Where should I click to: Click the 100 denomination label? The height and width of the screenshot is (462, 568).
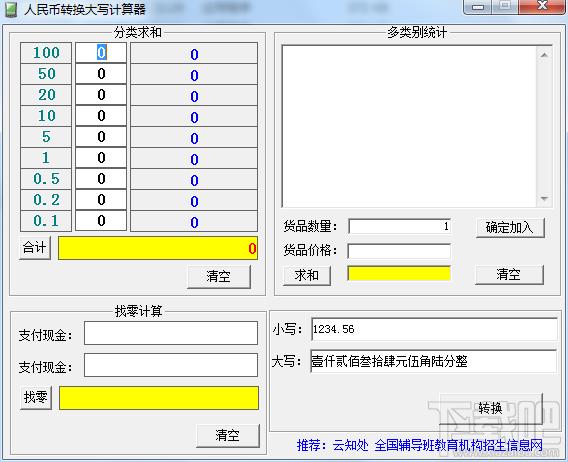tap(46, 53)
